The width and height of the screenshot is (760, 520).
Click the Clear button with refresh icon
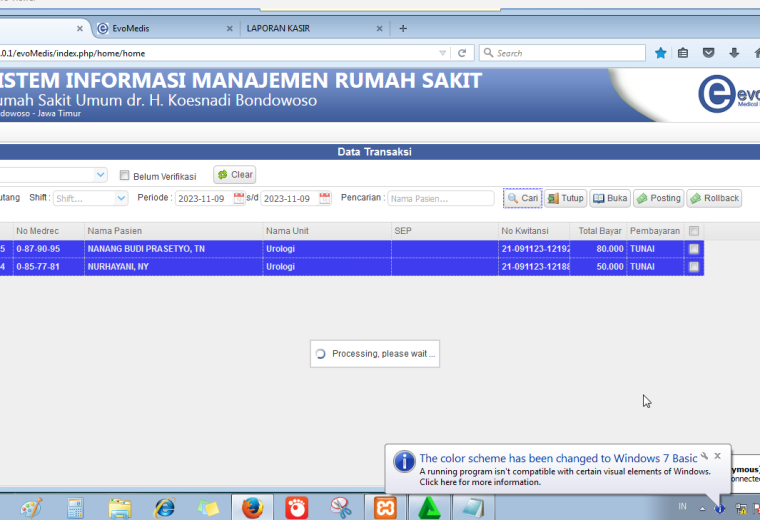[235, 174]
